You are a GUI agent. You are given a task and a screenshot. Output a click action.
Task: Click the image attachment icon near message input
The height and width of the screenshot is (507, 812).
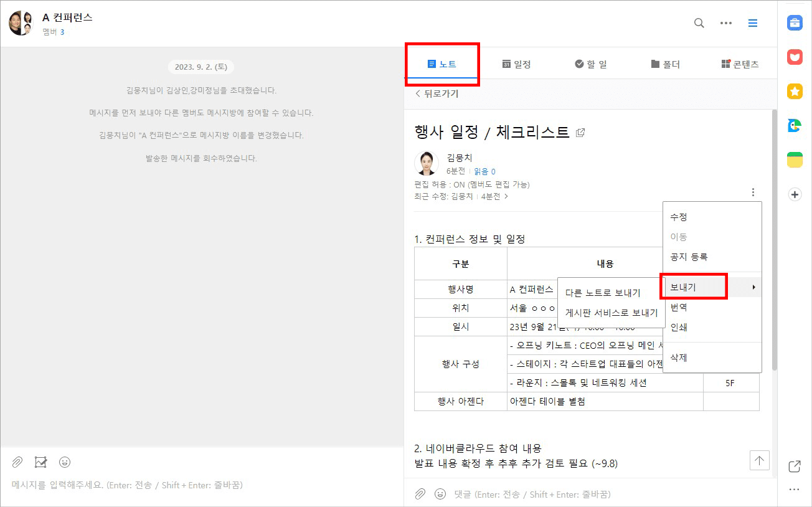click(40, 462)
